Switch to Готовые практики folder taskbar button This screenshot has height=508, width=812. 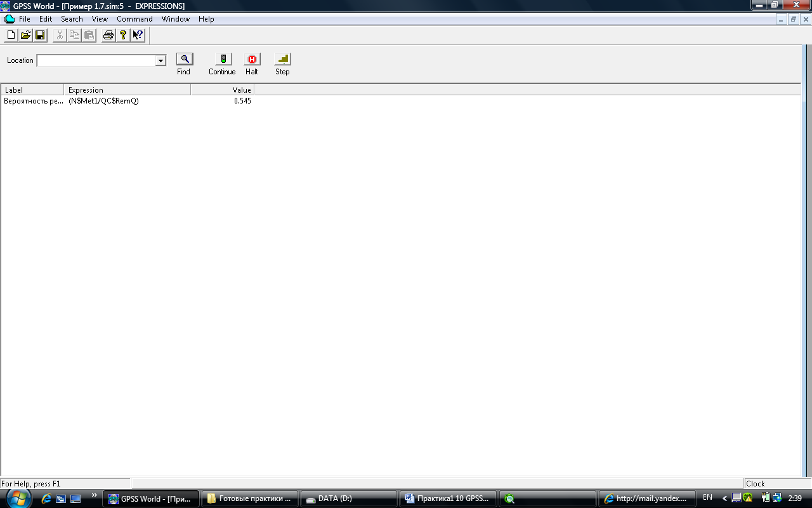click(x=250, y=498)
